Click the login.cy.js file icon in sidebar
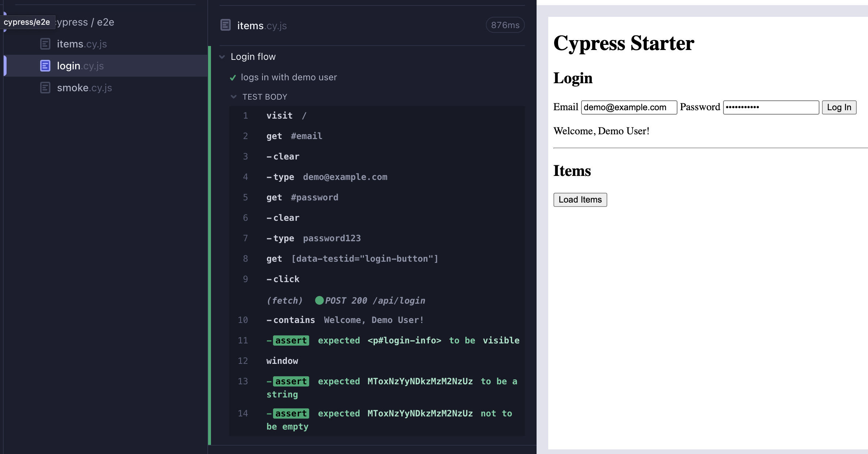Viewport: 868px width, 454px height. (x=45, y=66)
